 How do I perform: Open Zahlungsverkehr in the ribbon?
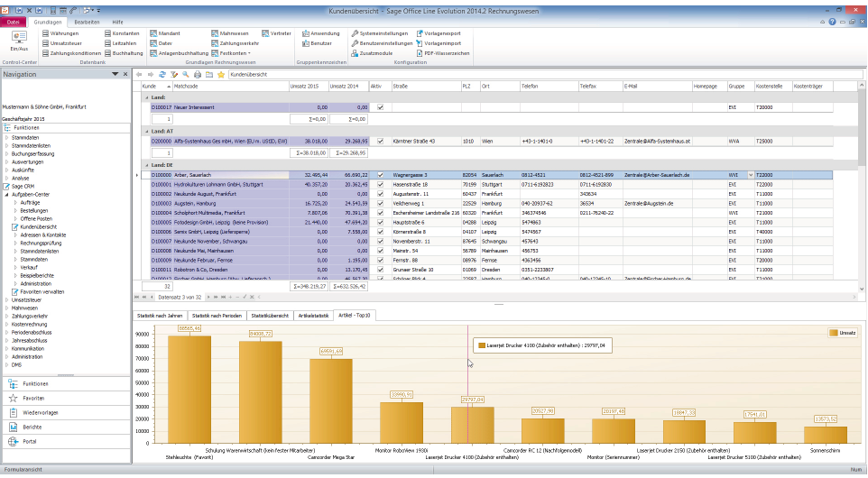tap(235, 43)
